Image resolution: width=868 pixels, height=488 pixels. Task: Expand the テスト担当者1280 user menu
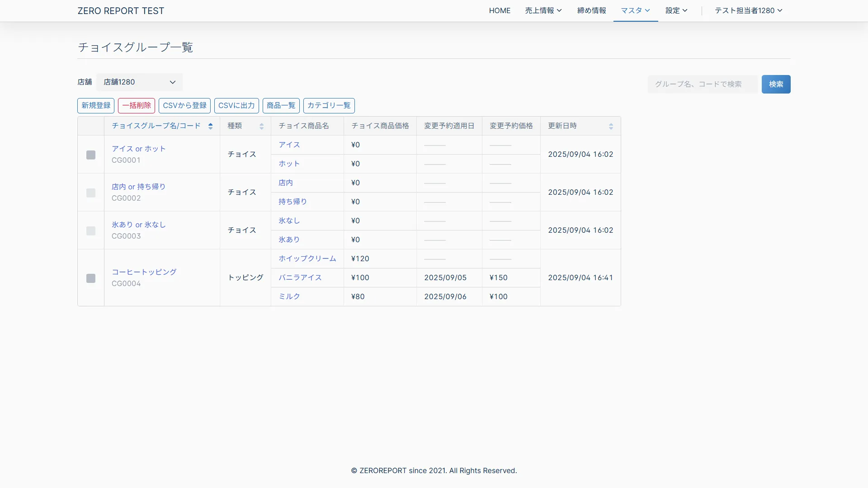(x=748, y=10)
